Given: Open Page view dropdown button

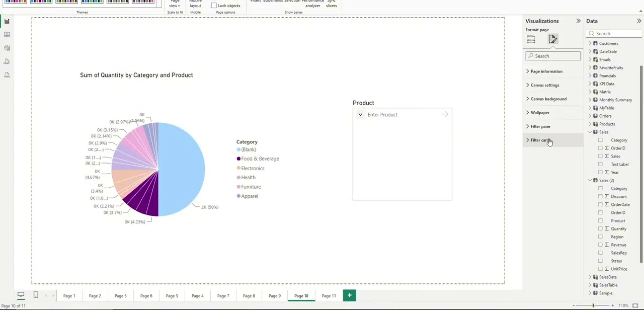Looking at the screenshot, I should [175, 3].
